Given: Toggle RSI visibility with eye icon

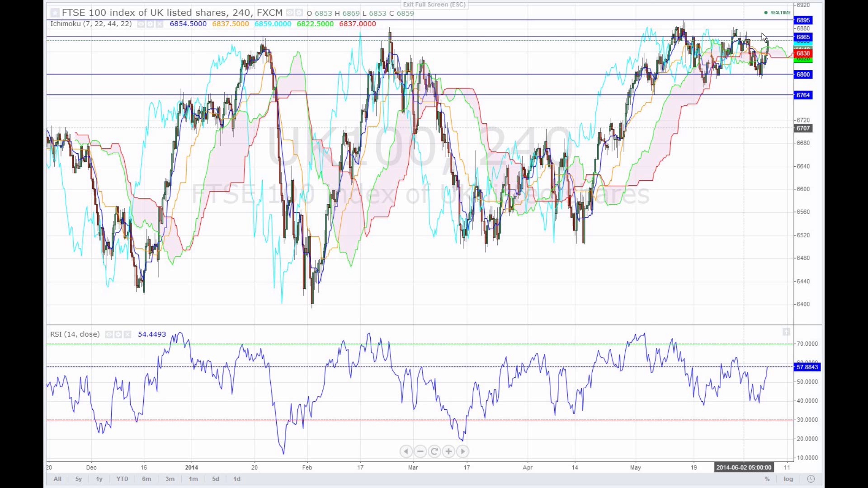Looking at the screenshot, I should 109,334.
